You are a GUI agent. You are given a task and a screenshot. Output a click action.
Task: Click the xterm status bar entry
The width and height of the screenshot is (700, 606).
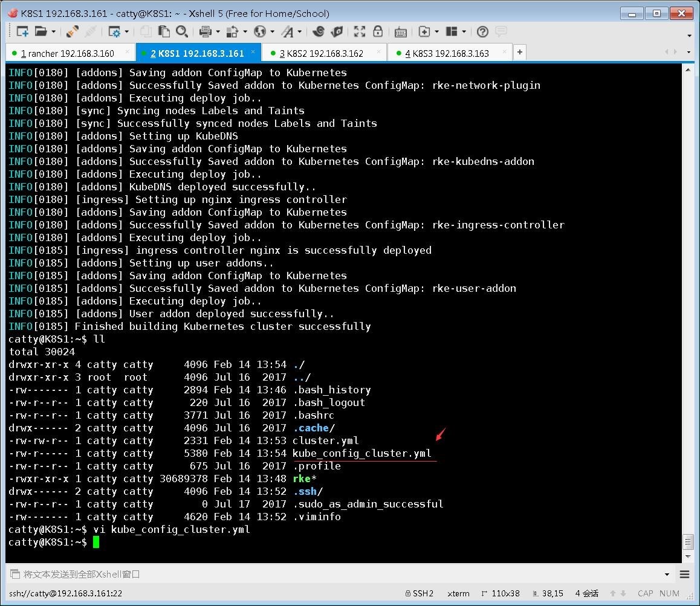coord(458,593)
